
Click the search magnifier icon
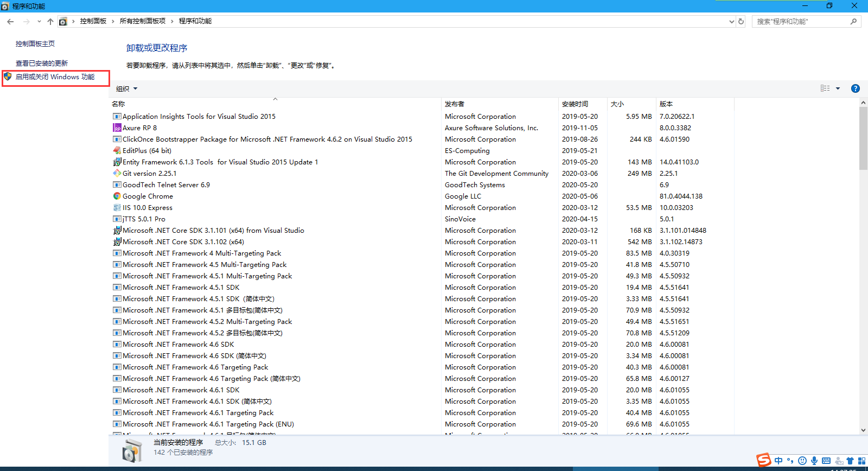coord(853,22)
